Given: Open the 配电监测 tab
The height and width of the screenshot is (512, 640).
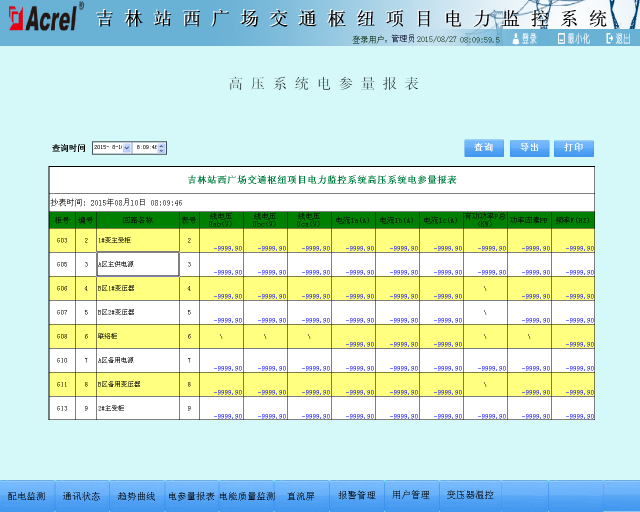Looking at the screenshot, I should pyautogui.click(x=27, y=495).
